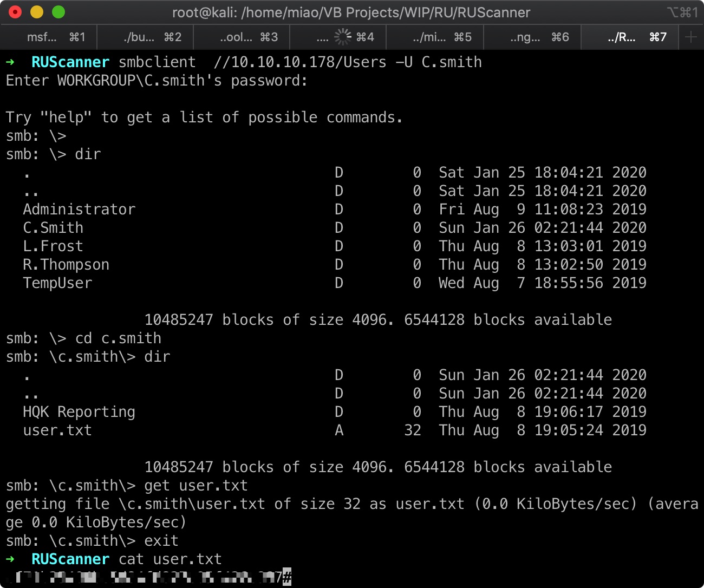Switch to the ./bu... tab
704x588 pixels.
(146, 37)
